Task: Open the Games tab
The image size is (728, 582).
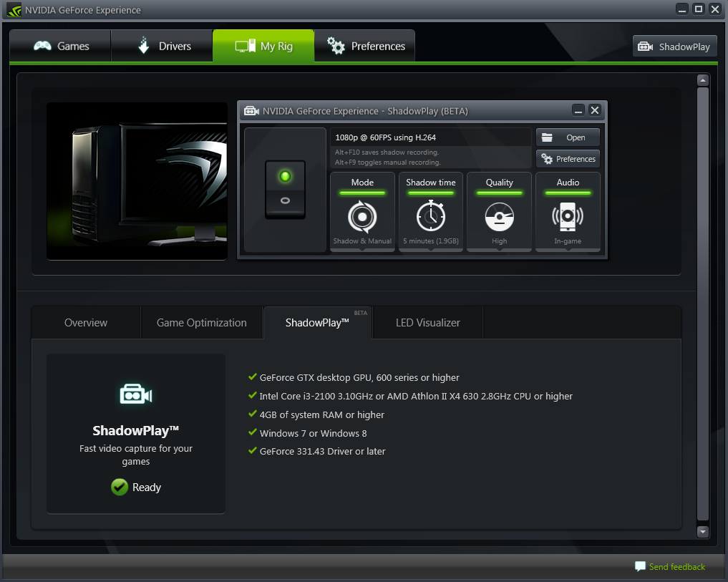Action: click(60, 46)
